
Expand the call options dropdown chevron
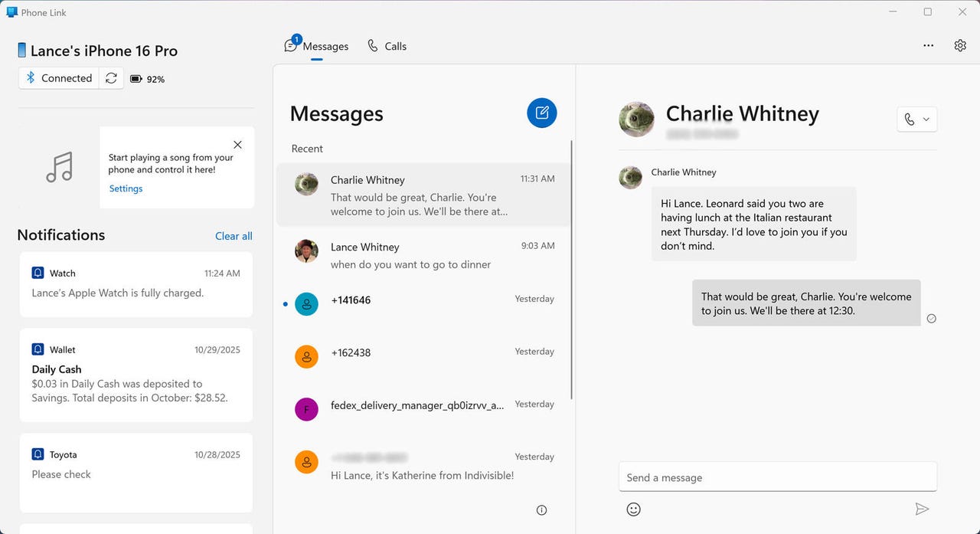pyautogui.click(x=925, y=119)
